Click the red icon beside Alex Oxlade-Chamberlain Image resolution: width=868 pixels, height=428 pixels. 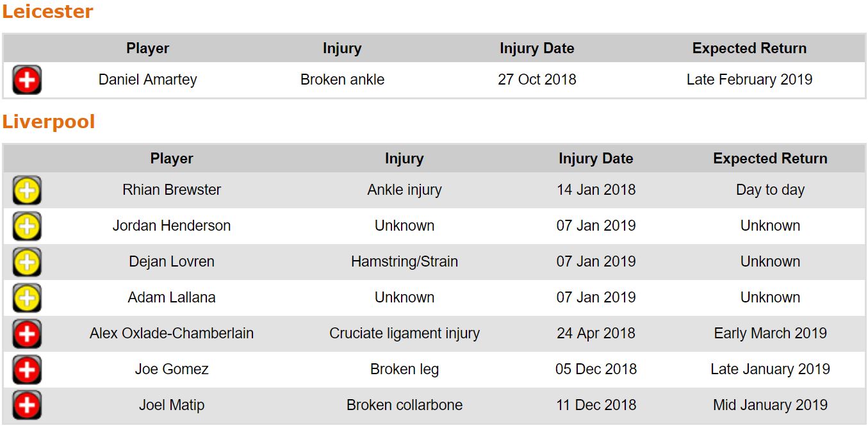pos(27,334)
